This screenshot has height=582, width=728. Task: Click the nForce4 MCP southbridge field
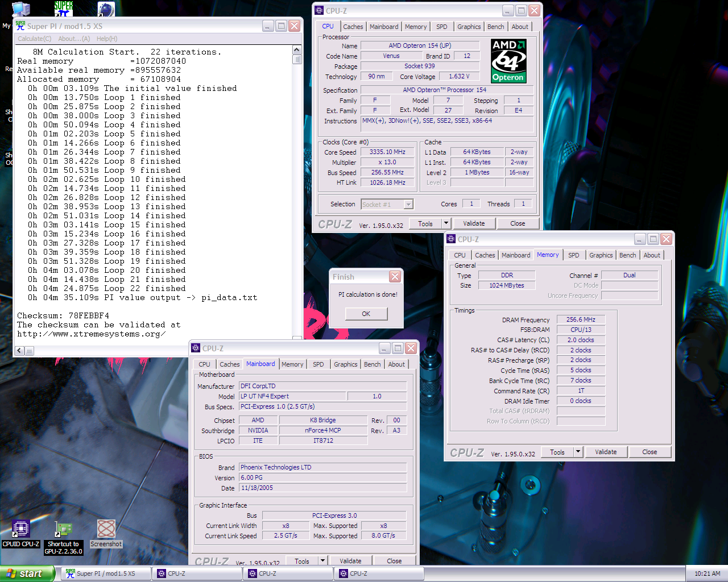point(323,431)
